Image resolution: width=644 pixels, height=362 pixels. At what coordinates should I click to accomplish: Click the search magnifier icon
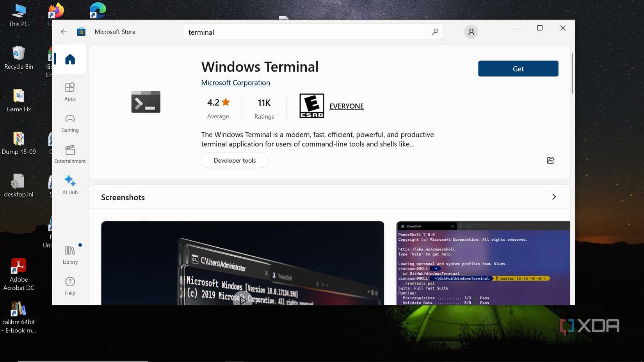click(x=434, y=32)
